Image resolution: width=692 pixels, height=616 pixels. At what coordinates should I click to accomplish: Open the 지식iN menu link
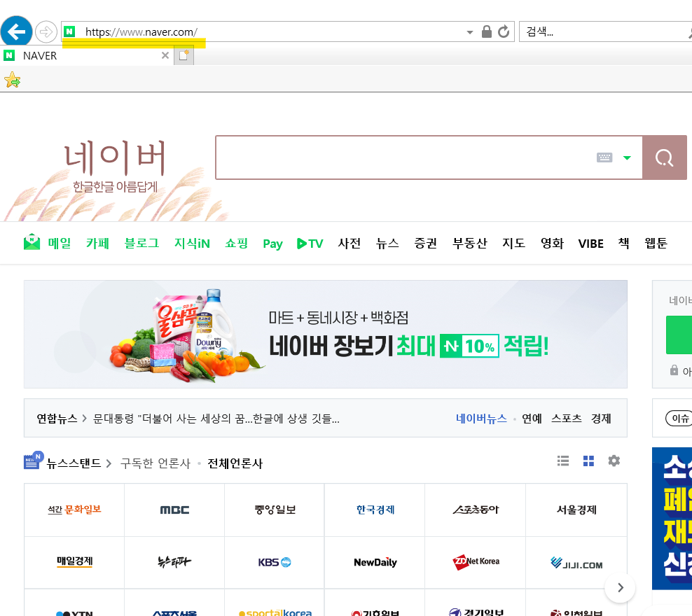click(x=192, y=243)
